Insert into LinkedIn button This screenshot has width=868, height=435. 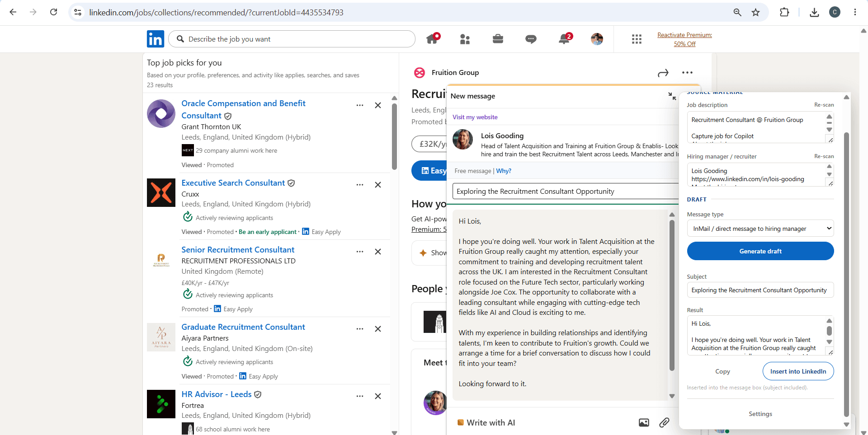pyautogui.click(x=798, y=371)
